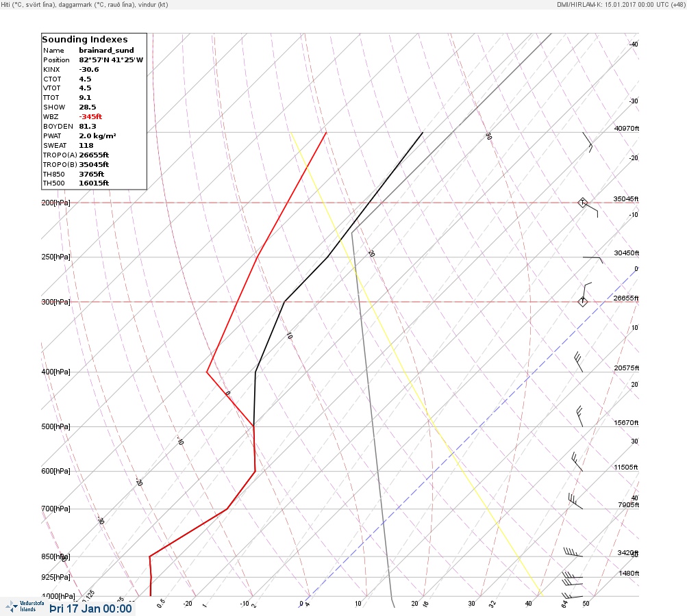Viewport: 687px width, 616px height.
Task: Click the tropopause diamond marker at 300 hPa
Action: (x=582, y=302)
